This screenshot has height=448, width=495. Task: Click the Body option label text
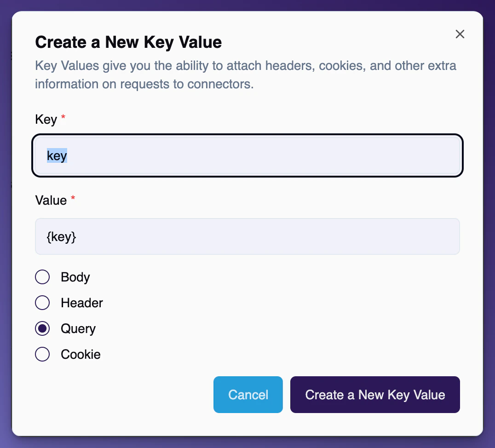pyautogui.click(x=75, y=277)
